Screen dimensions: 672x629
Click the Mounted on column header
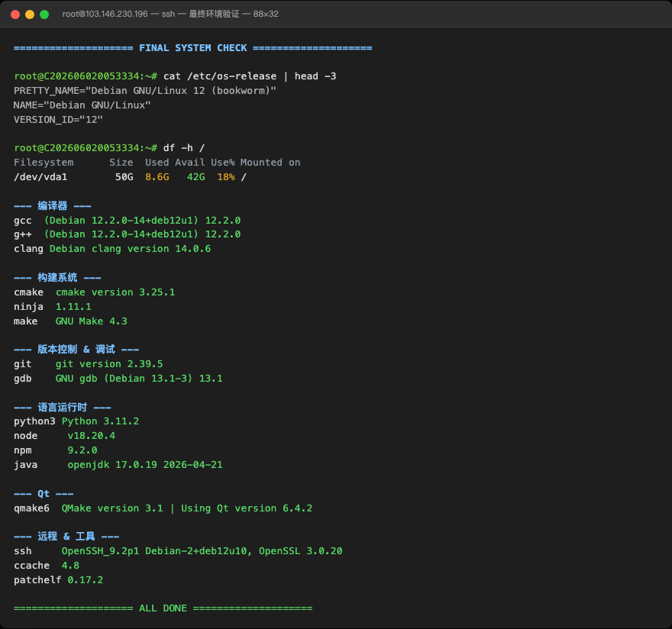click(x=270, y=163)
